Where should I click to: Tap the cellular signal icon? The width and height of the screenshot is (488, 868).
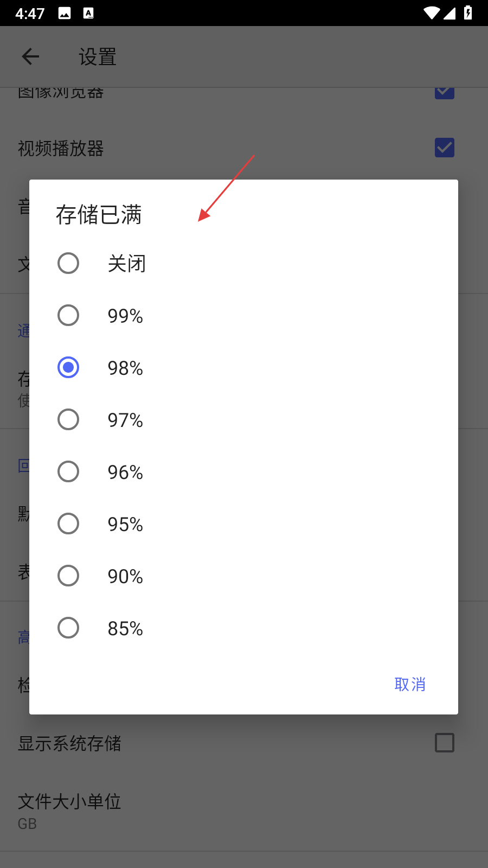click(450, 13)
